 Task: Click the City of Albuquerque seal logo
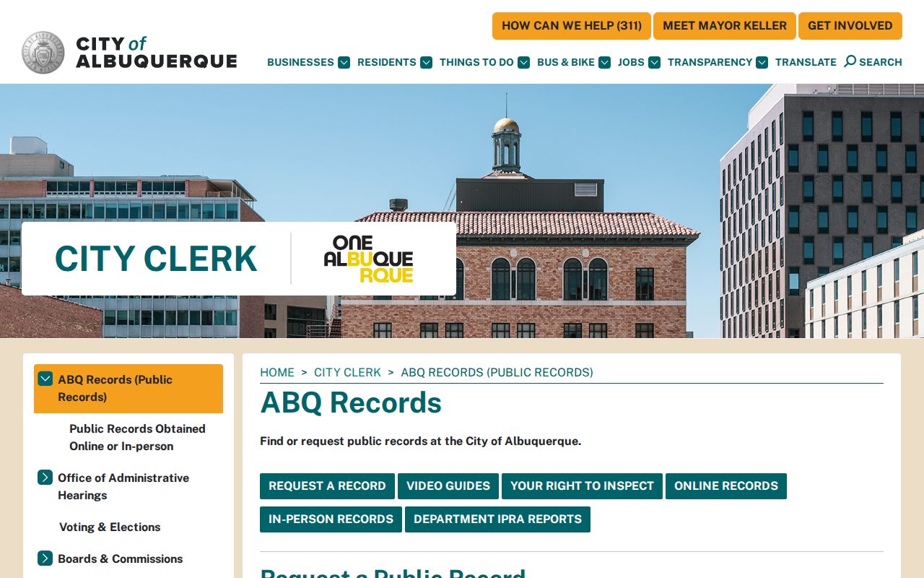[x=43, y=53]
